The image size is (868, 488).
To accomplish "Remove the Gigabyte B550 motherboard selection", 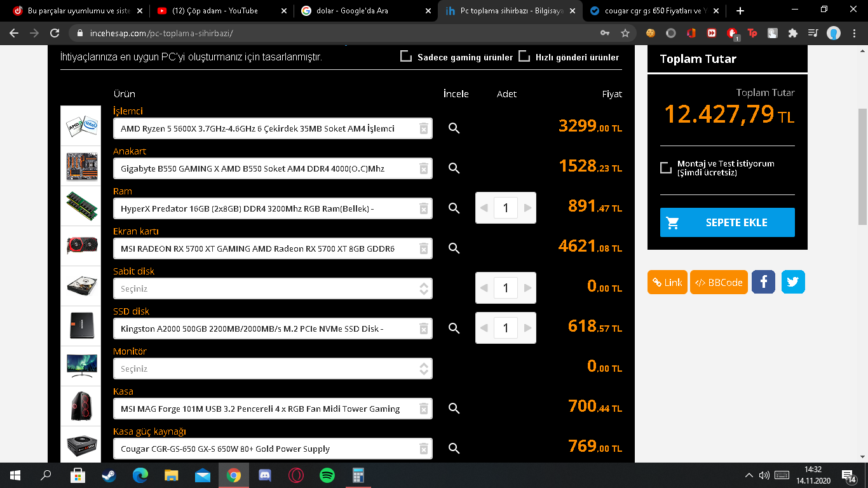I will click(x=423, y=169).
